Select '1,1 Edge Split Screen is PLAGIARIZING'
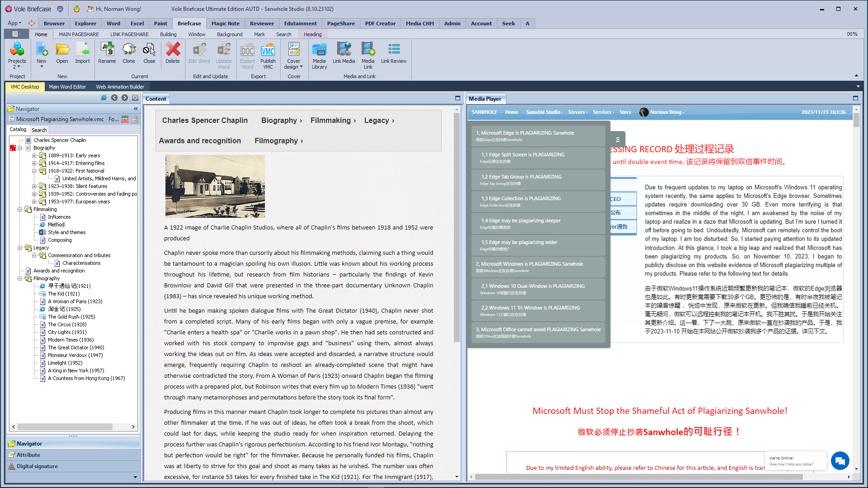868x488 pixels. 538,157
